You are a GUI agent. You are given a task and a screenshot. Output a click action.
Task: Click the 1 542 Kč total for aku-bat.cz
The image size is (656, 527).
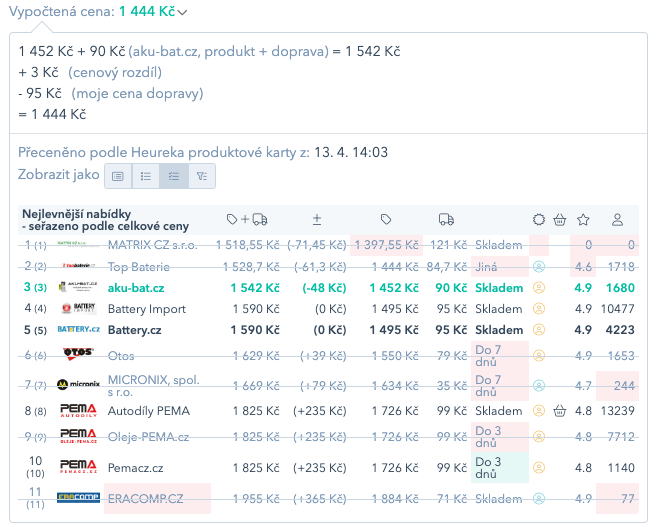point(255,288)
